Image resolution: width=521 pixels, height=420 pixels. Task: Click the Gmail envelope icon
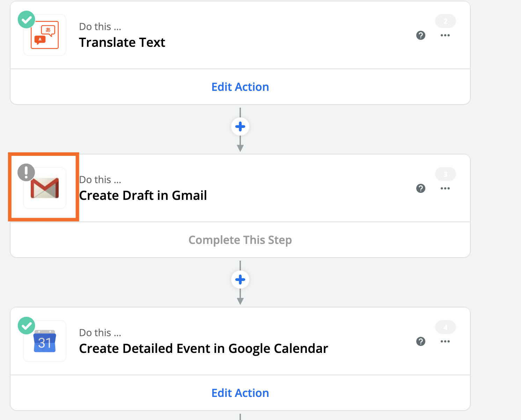45,189
